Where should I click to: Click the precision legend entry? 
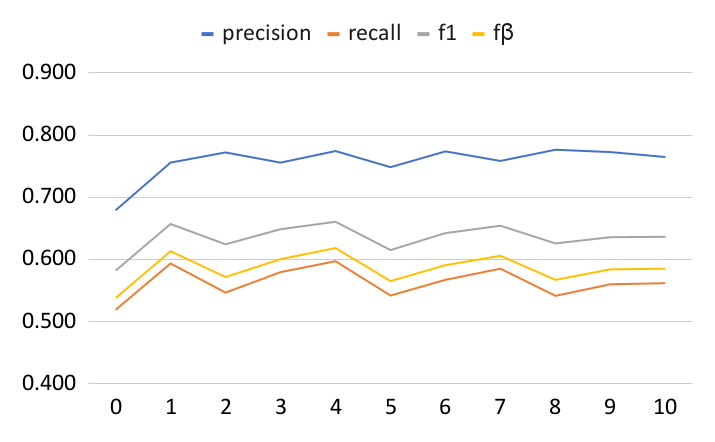(x=268, y=33)
